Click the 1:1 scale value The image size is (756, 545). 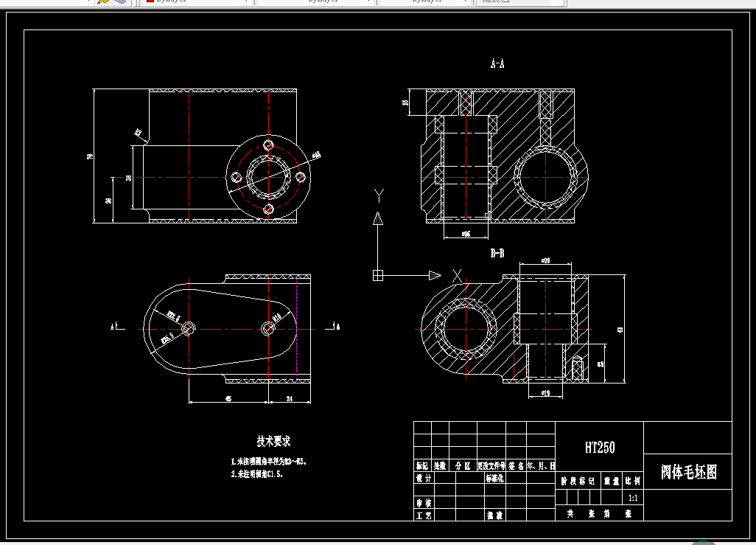click(633, 498)
